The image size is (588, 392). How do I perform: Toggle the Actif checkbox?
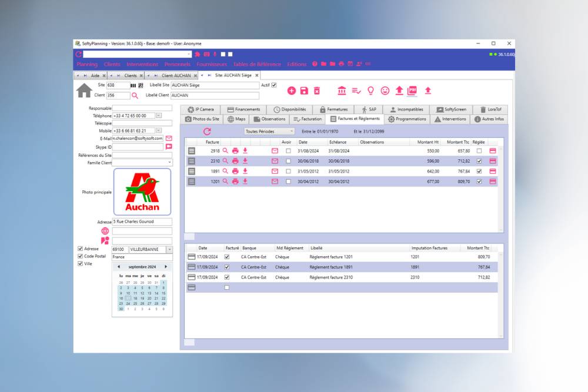coord(274,85)
